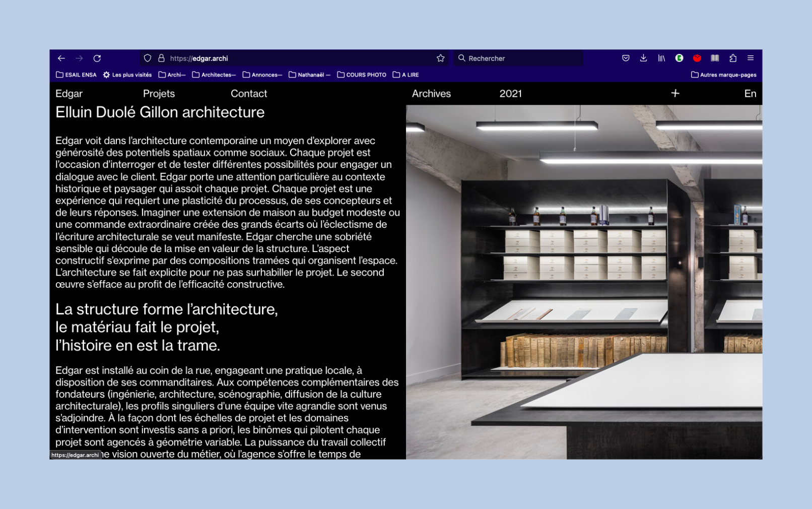Reload the current page
Image resolution: width=812 pixels, height=509 pixels.
tap(97, 58)
